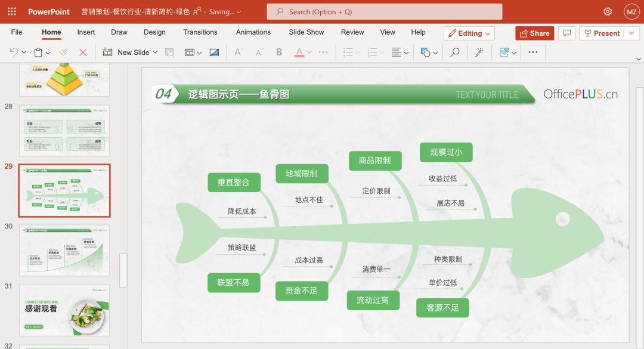Expand the Paste options dropdown arrow
The width and height of the screenshot is (644, 349).
point(48,52)
